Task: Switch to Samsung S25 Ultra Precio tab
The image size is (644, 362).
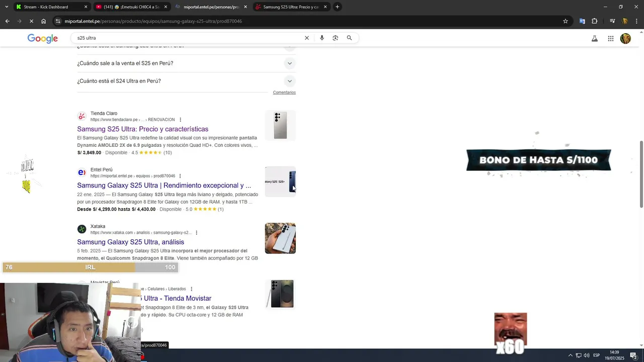Action: click(x=291, y=7)
